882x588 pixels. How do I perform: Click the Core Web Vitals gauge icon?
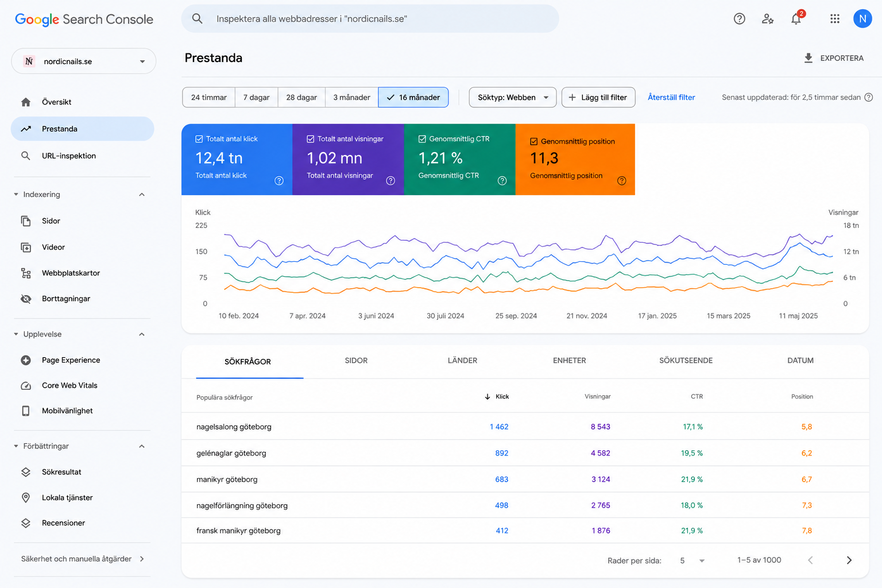(x=26, y=385)
